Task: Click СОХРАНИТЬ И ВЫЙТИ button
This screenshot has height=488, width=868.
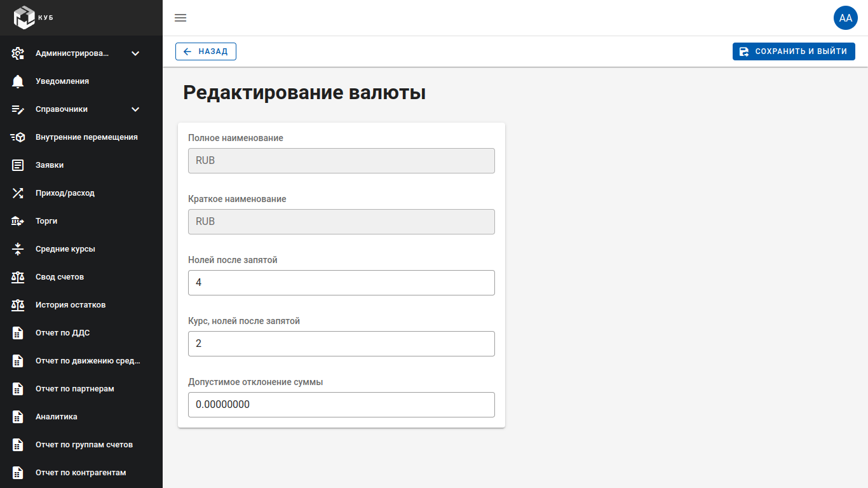Action: 794,51
